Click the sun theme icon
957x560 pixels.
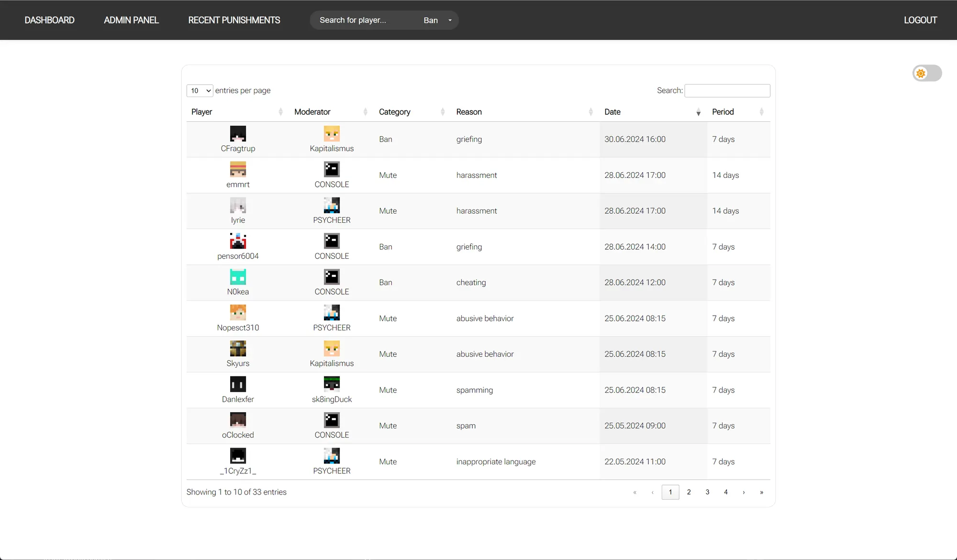pos(921,73)
